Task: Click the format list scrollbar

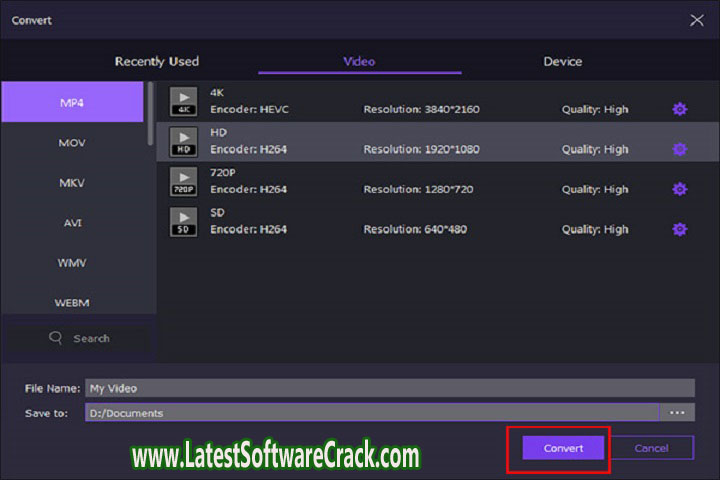Action: (151, 113)
